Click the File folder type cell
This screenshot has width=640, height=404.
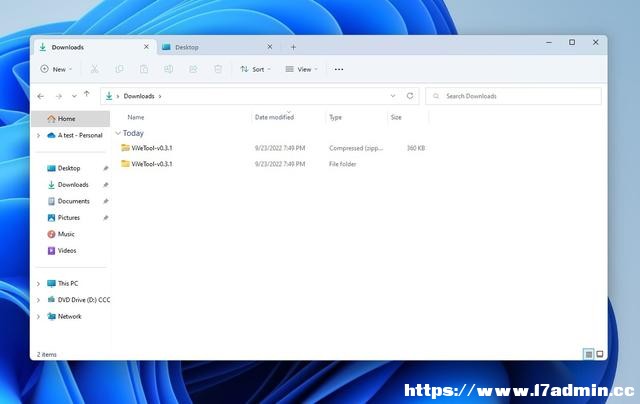[342, 164]
